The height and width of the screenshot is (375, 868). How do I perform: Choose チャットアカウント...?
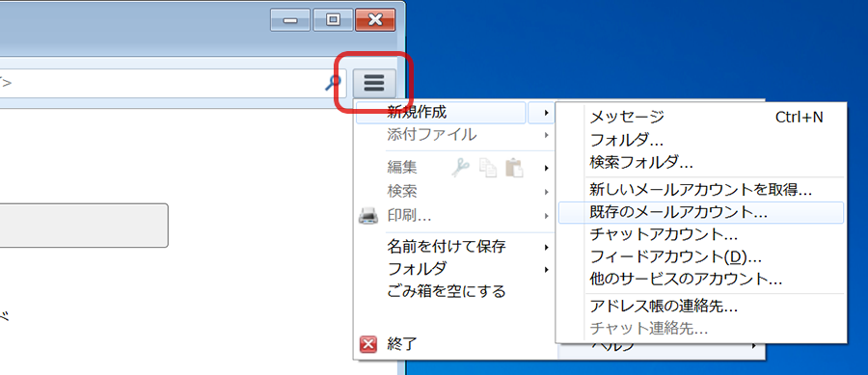point(701,234)
